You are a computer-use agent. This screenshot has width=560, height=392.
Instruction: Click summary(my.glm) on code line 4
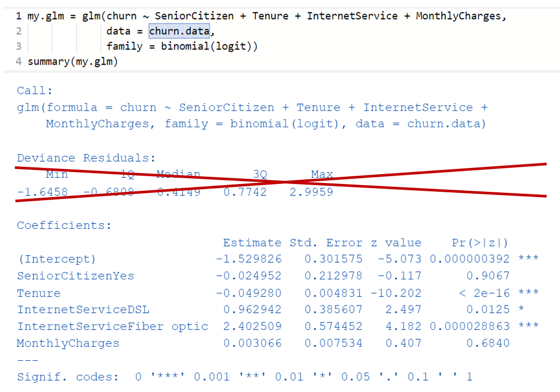pyautogui.click(x=73, y=62)
